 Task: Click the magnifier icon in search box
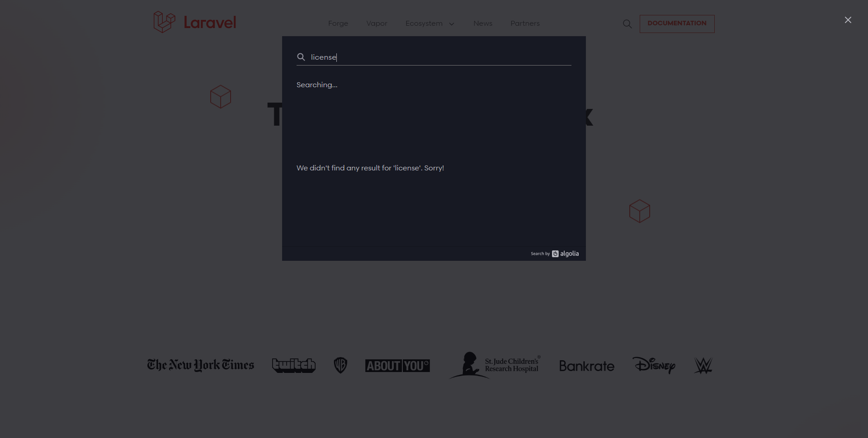click(301, 57)
